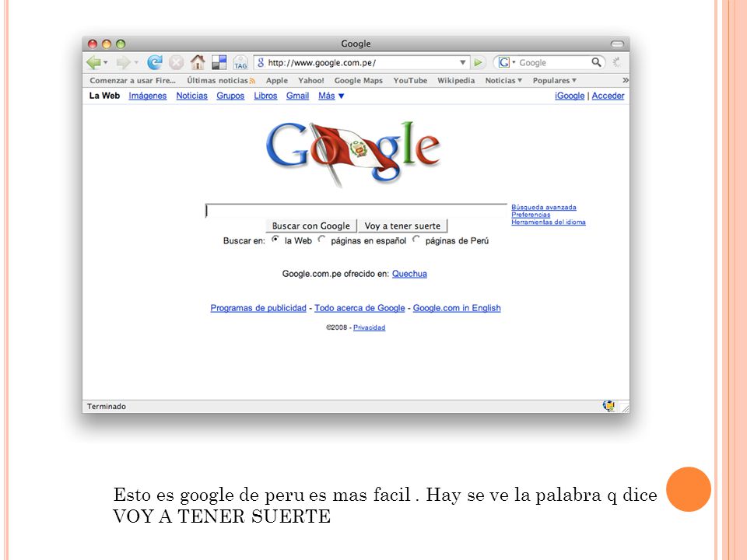Click the loading throbber at the toolbar's right end
Image resolution: width=747 pixels, height=560 pixels.
pyautogui.click(x=617, y=62)
